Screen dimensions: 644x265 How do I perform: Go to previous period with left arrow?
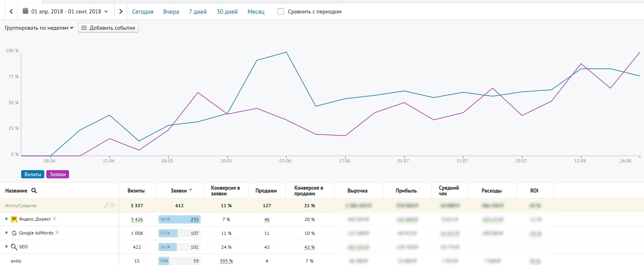[11, 11]
